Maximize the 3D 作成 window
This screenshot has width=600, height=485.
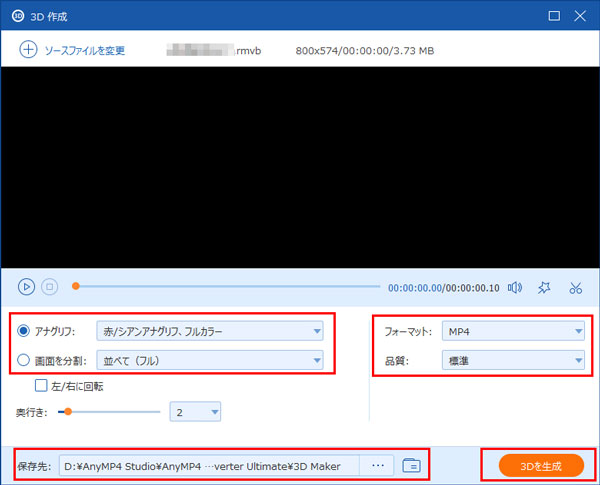[554, 16]
